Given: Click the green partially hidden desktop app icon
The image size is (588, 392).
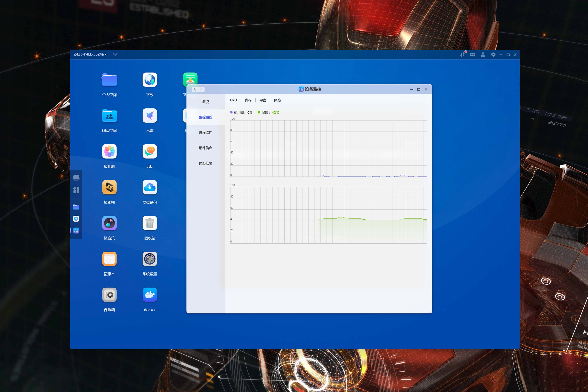Looking at the screenshot, I should click(190, 78).
